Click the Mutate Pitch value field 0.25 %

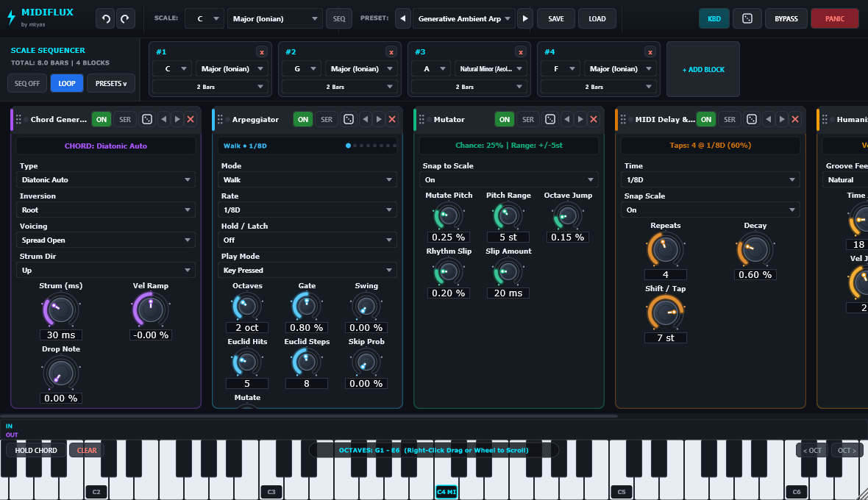click(449, 238)
